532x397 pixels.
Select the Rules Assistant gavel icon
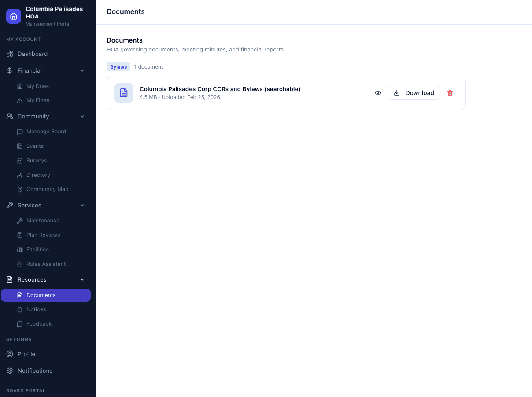coord(20,264)
